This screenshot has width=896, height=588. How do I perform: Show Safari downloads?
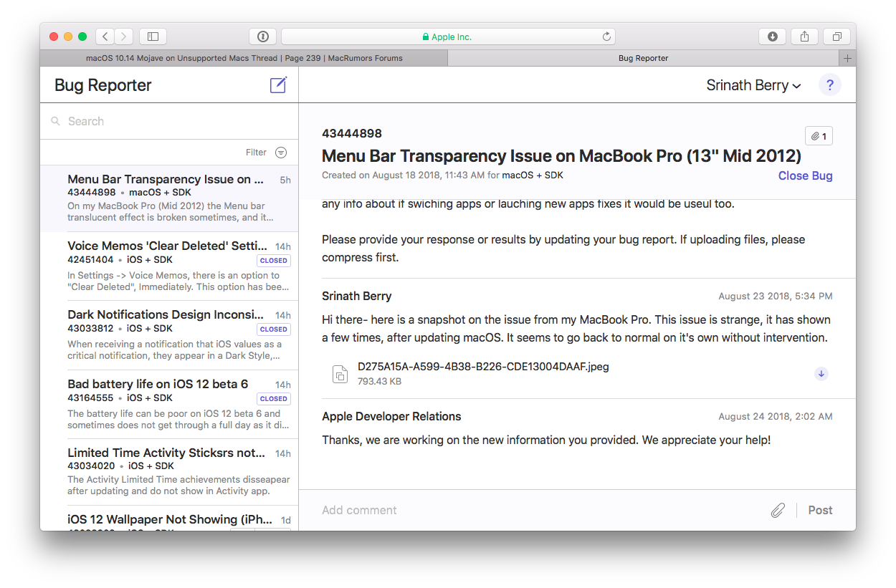pyautogui.click(x=773, y=37)
